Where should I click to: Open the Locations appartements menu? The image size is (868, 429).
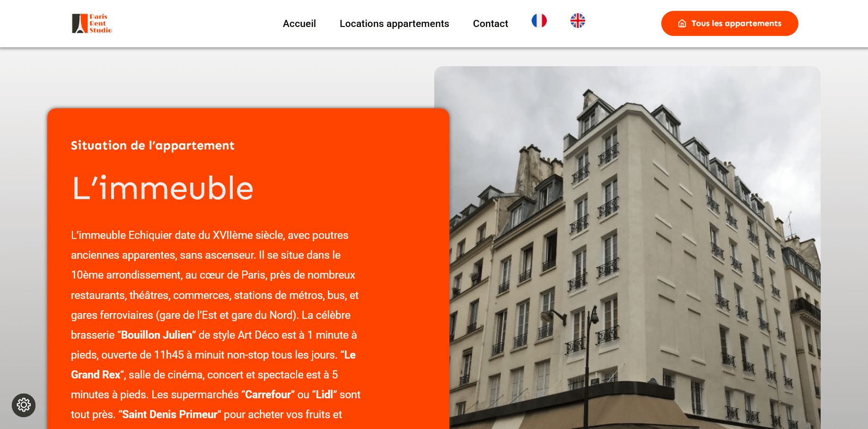pyautogui.click(x=394, y=24)
